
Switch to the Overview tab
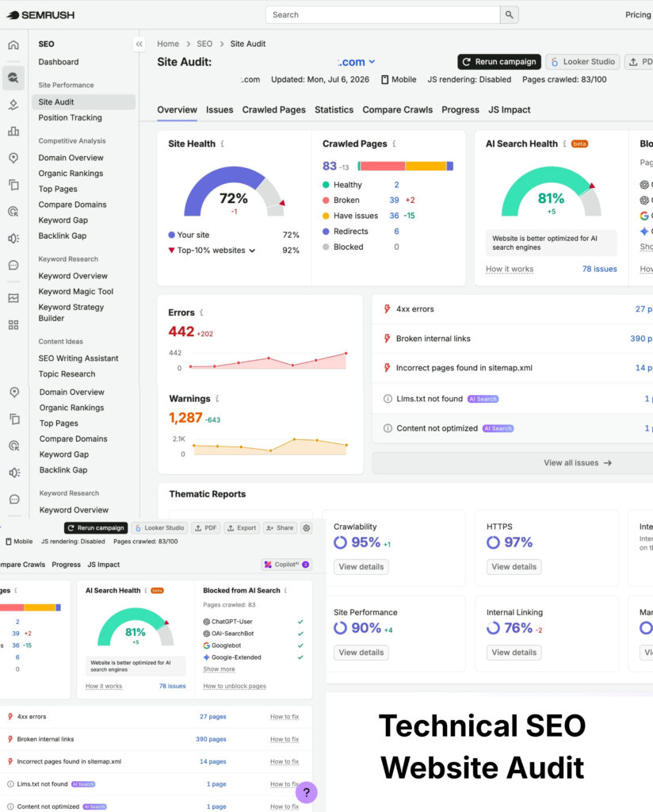177,109
